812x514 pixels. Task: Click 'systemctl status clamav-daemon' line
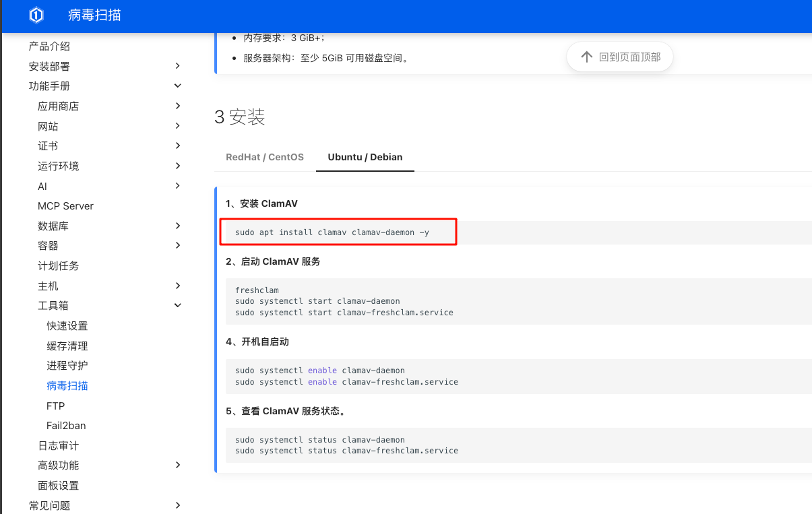(320, 440)
